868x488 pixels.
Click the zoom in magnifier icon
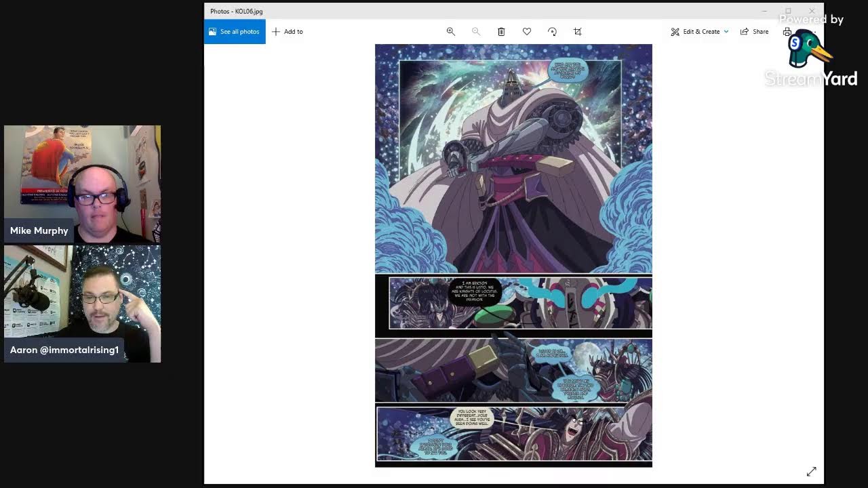[x=450, y=32]
